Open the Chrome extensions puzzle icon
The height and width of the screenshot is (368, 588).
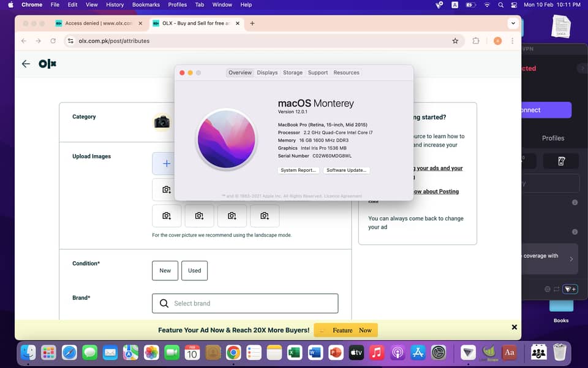click(x=476, y=41)
